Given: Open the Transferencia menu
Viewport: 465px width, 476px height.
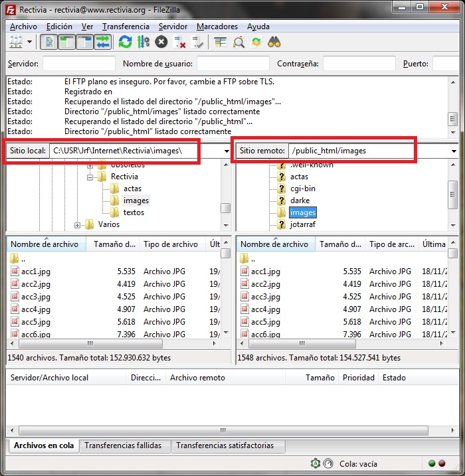Looking at the screenshot, I should tap(126, 27).
